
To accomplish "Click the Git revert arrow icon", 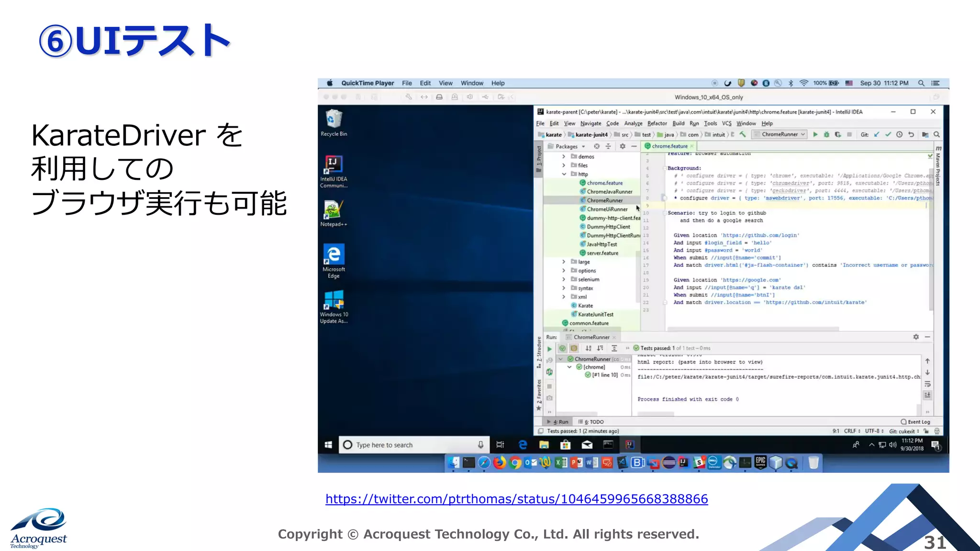I will 911,134.
